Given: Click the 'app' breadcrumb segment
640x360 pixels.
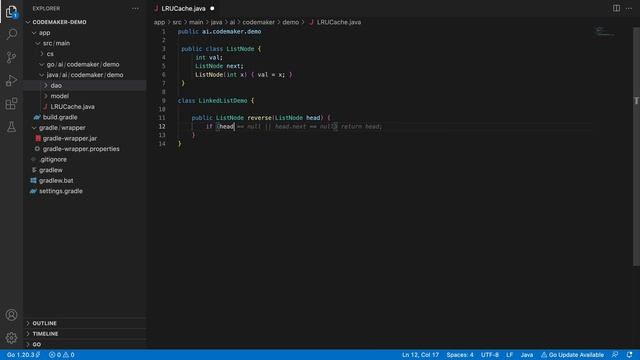Looking at the screenshot, I should 159,22.
